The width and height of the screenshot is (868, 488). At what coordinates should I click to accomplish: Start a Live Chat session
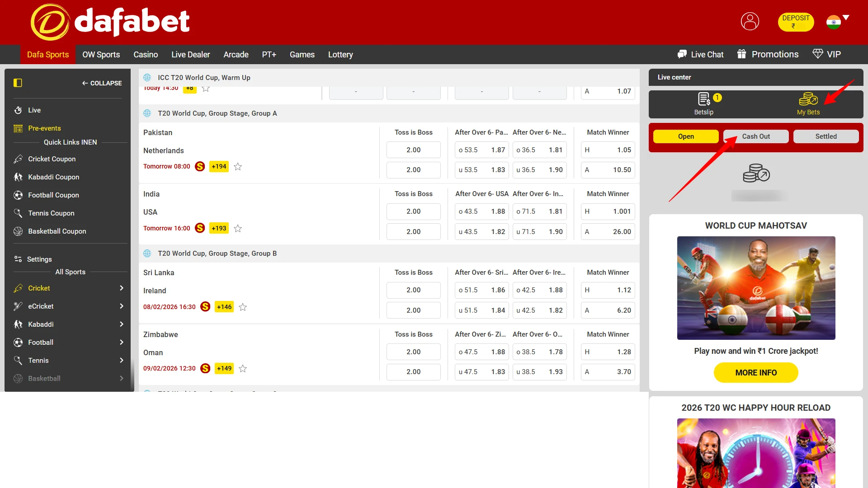click(700, 54)
